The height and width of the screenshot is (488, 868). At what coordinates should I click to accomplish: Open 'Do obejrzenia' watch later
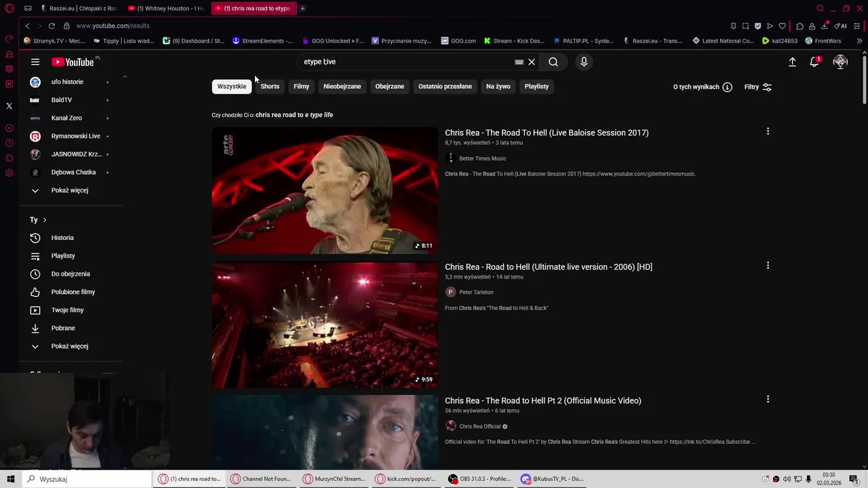(x=71, y=274)
